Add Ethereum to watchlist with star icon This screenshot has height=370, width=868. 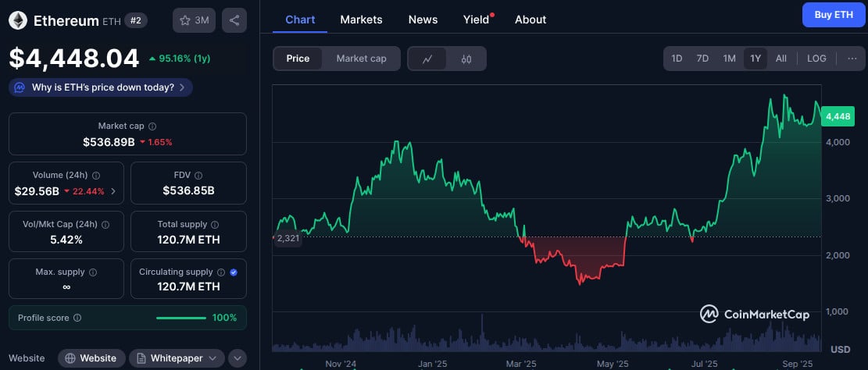click(194, 20)
